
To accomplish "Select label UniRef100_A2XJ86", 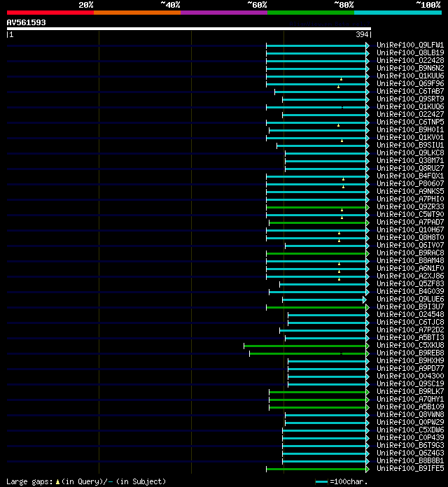I will click(x=410, y=276).
